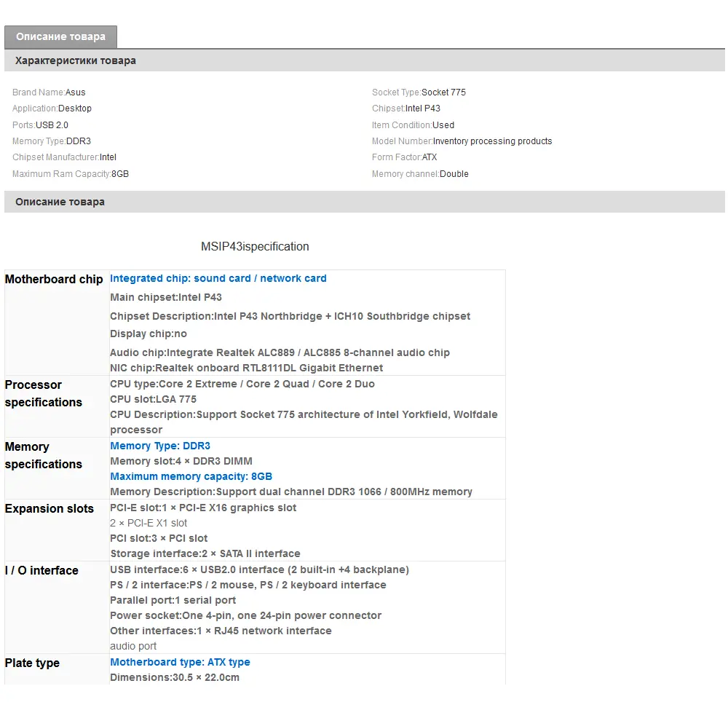Select the NIC chip RTL8111DL line
The image size is (728, 702).
[x=247, y=368]
